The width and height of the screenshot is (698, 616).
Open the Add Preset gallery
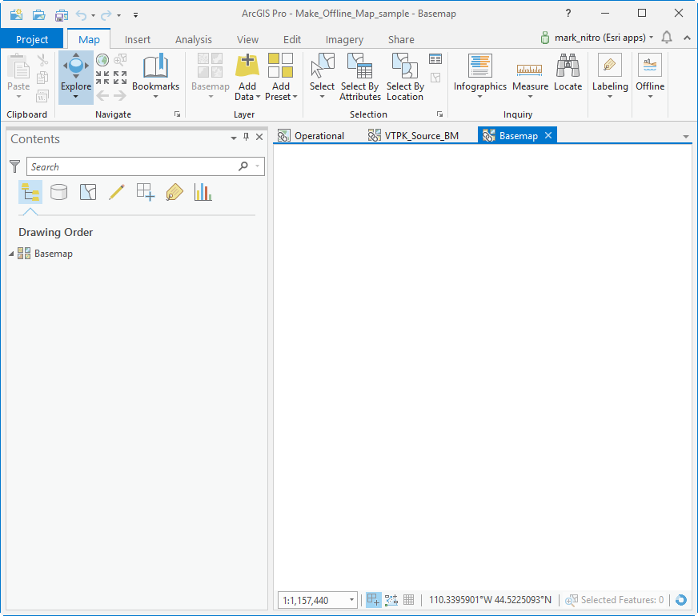coord(281,77)
